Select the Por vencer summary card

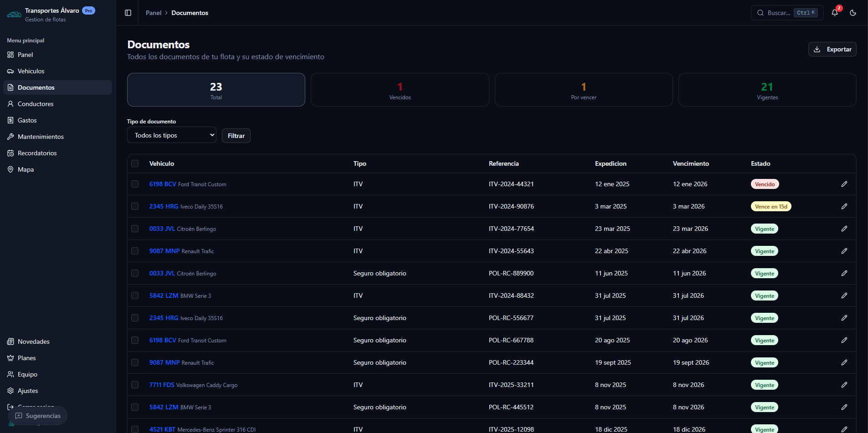click(x=583, y=90)
